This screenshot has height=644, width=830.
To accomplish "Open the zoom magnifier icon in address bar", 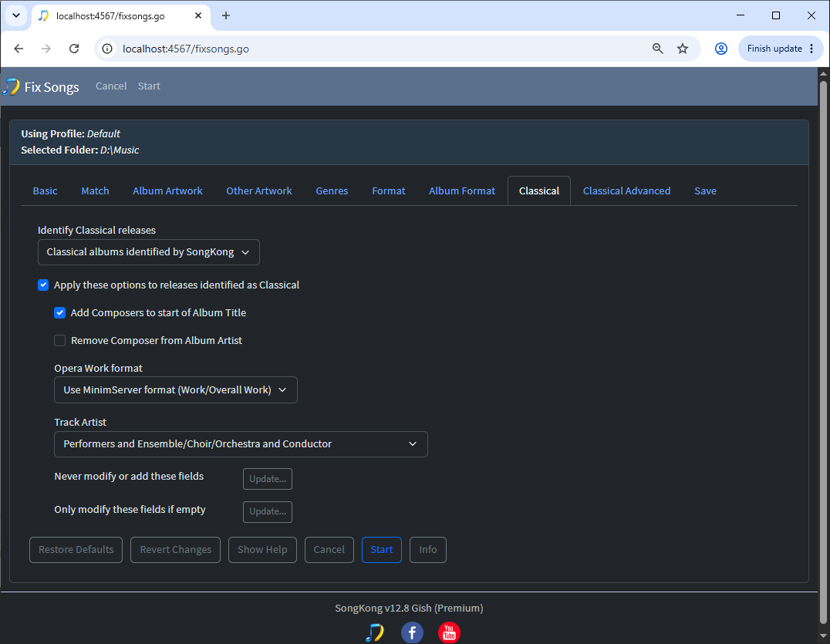I will tap(657, 49).
